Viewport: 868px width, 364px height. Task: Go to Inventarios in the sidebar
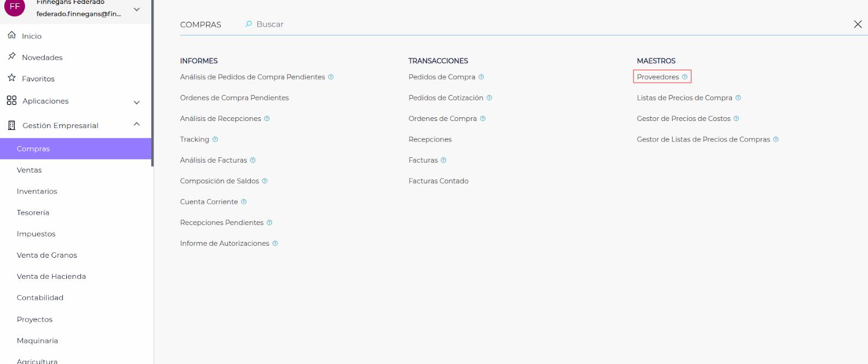(37, 191)
